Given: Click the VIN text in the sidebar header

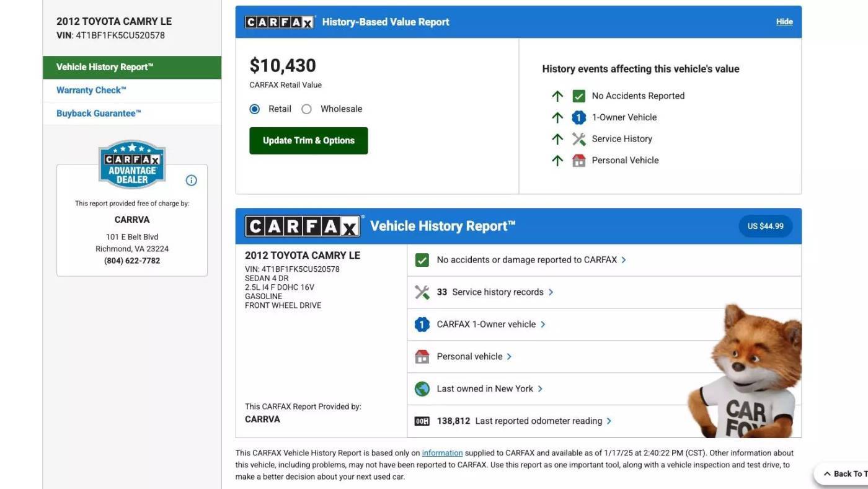Looking at the screenshot, I should click(111, 36).
